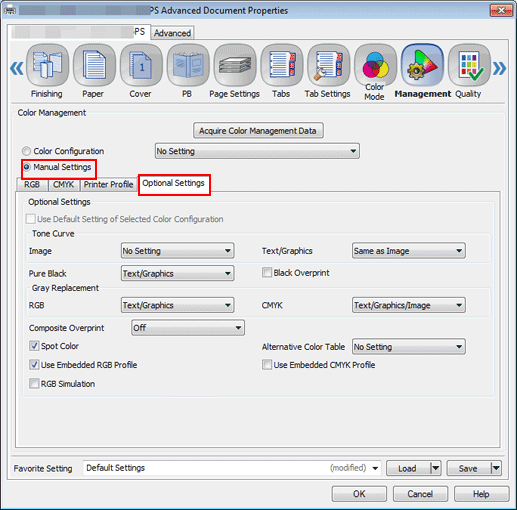This screenshot has width=517, height=510.
Task: Click Acquire Color Management Data button
Action: pos(258,131)
